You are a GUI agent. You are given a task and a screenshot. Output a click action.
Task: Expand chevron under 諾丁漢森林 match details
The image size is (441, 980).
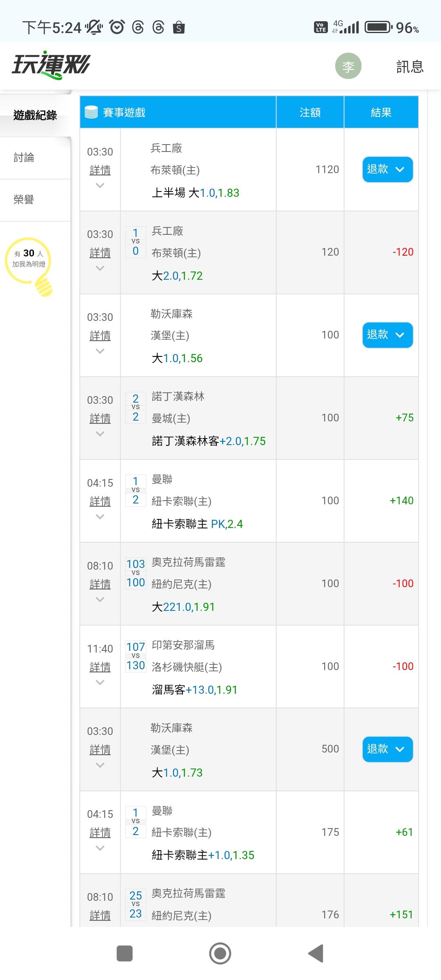100,434
